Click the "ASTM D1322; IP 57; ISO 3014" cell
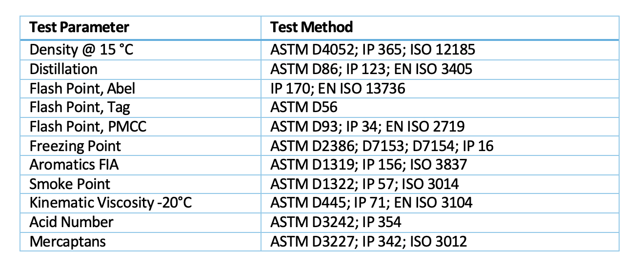The height and width of the screenshot is (269, 644). (364, 184)
